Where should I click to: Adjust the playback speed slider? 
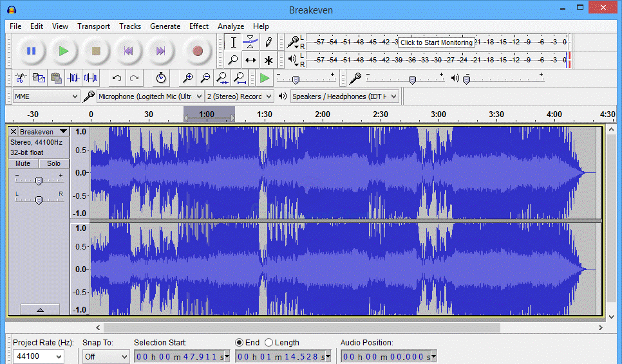(296, 80)
